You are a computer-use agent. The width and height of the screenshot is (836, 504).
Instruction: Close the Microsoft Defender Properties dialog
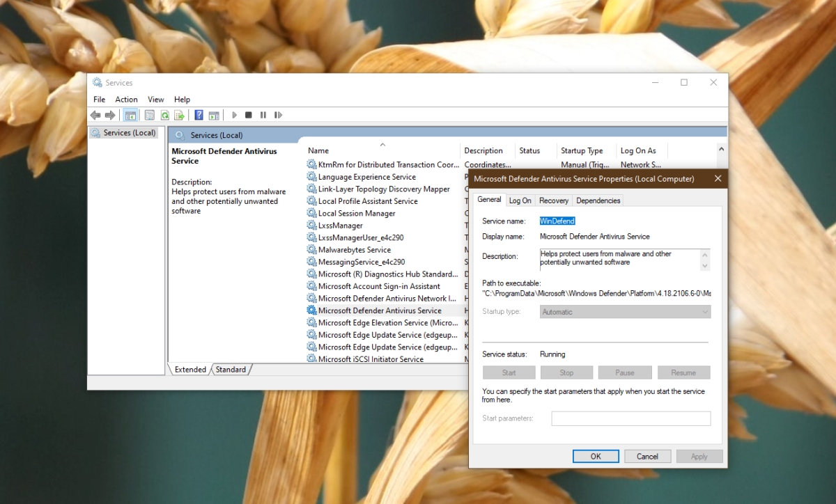[x=718, y=179]
